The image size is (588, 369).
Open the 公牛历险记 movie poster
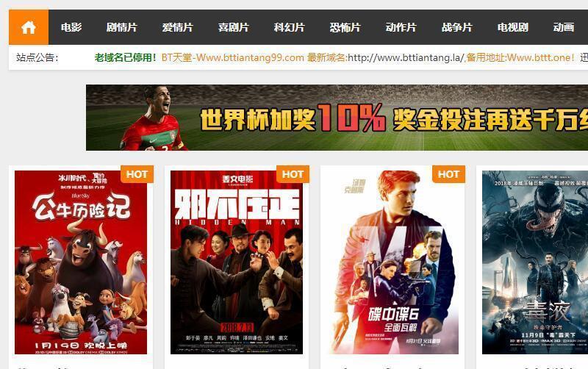[81, 262]
